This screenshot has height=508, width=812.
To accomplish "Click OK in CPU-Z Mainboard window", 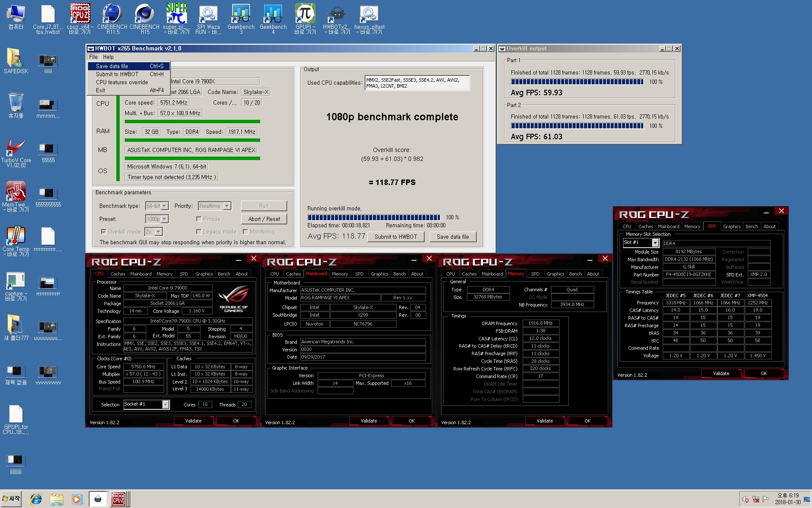I will [411, 421].
